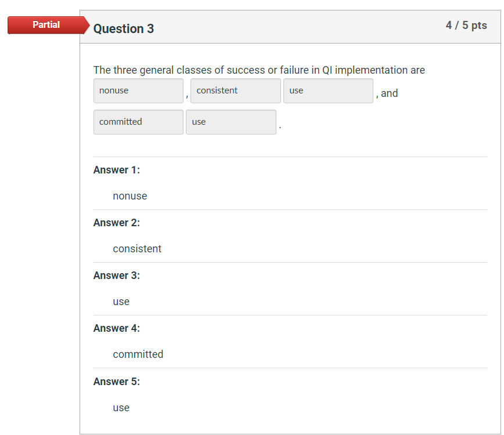Click the Answer 2 label

point(116,222)
